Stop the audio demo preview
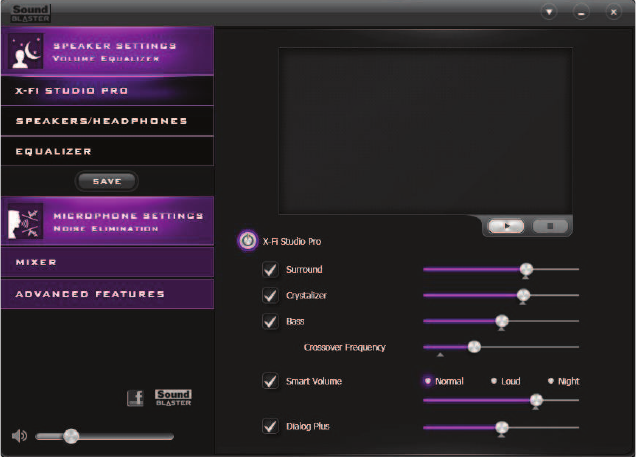636x457 pixels. point(550,226)
